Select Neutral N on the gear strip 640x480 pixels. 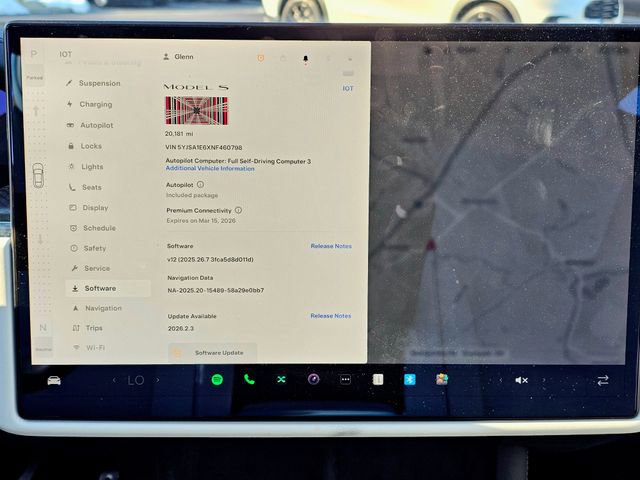point(43,327)
